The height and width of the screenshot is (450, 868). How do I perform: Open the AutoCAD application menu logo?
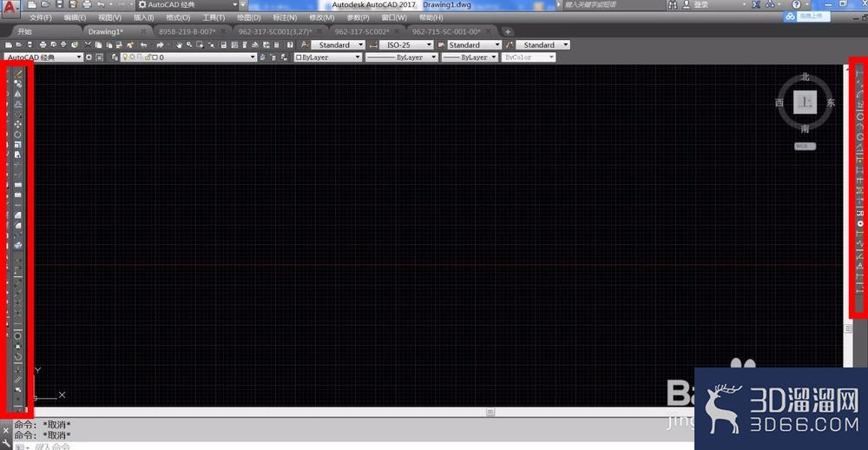tap(11, 7)
